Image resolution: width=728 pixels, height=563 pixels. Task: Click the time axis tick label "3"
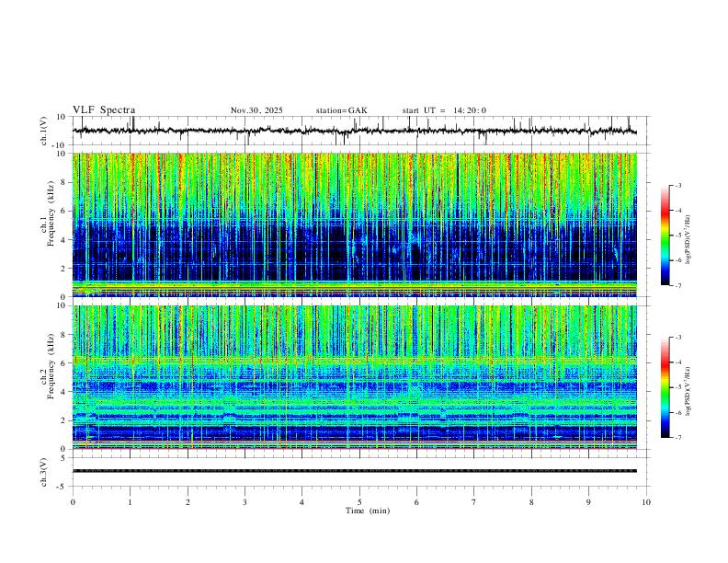pos(245,502)
